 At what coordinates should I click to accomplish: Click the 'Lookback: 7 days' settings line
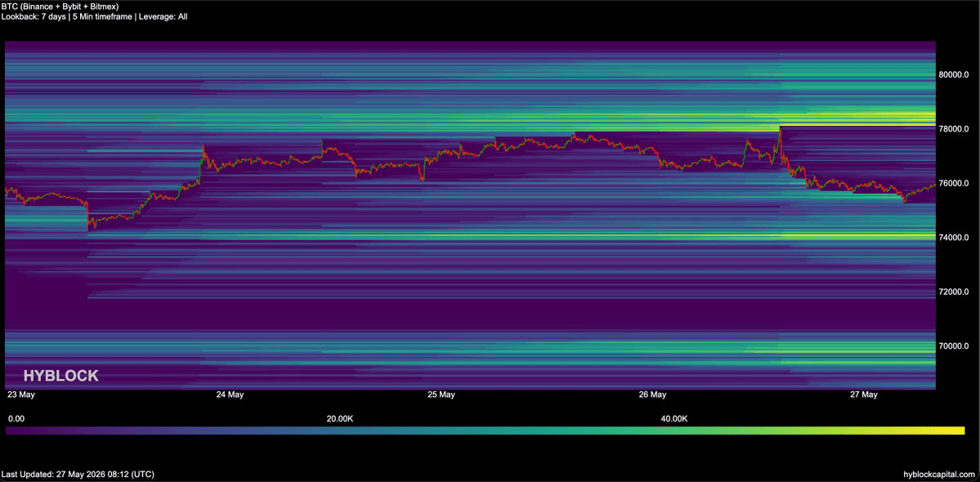pos(94,17)
